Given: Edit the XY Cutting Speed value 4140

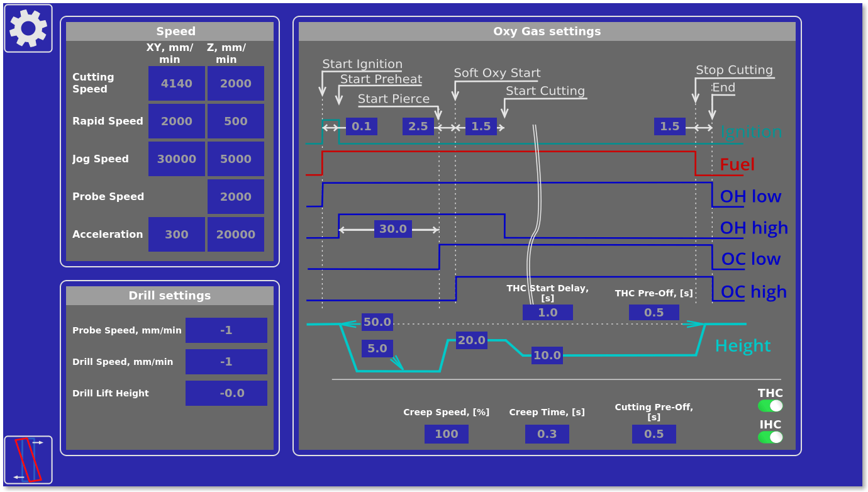Looking at the screenshot, I should (x=176, y=83).
